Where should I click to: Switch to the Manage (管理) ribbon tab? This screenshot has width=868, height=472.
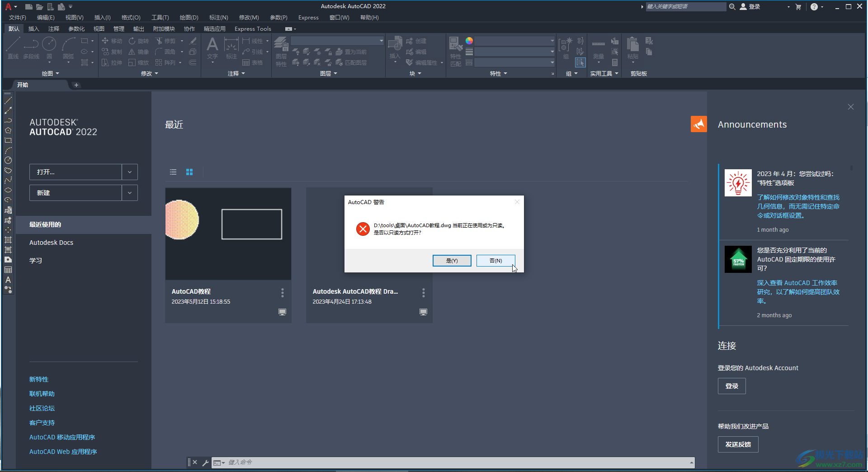point(119,29)
